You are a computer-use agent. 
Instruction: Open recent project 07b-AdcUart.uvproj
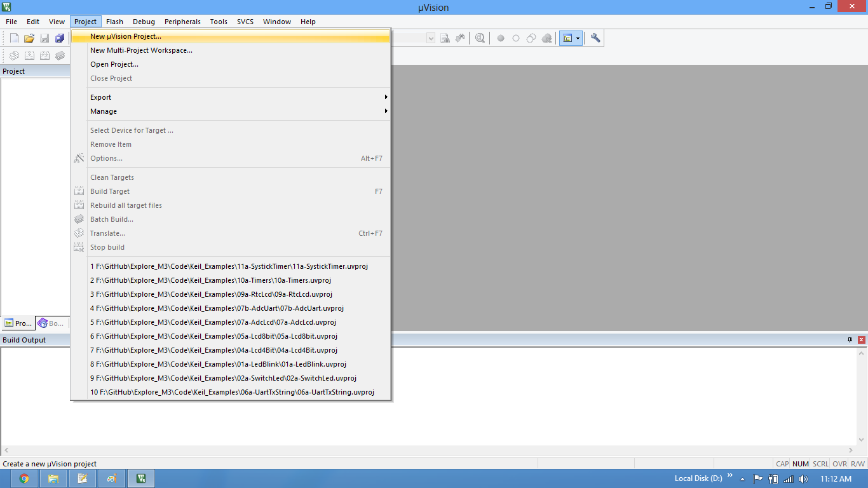click(x=230, y=308)
